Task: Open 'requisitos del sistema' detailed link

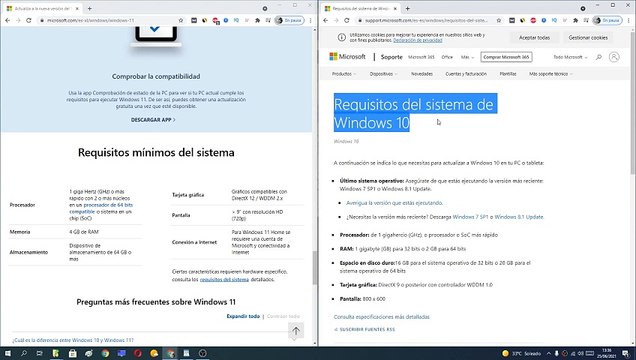Action: pos(224,279)
